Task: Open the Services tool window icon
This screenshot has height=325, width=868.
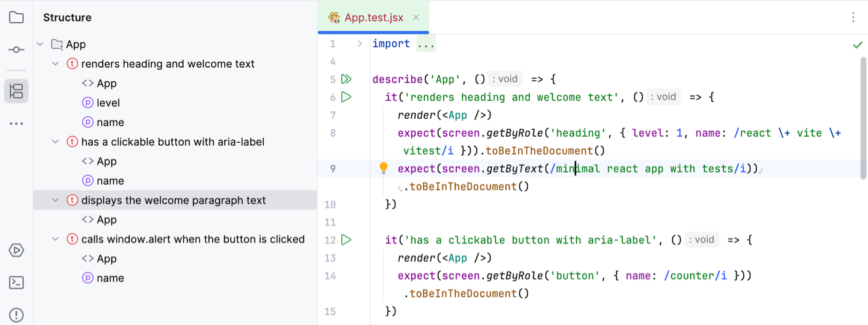Action: (x=17, y=251)
